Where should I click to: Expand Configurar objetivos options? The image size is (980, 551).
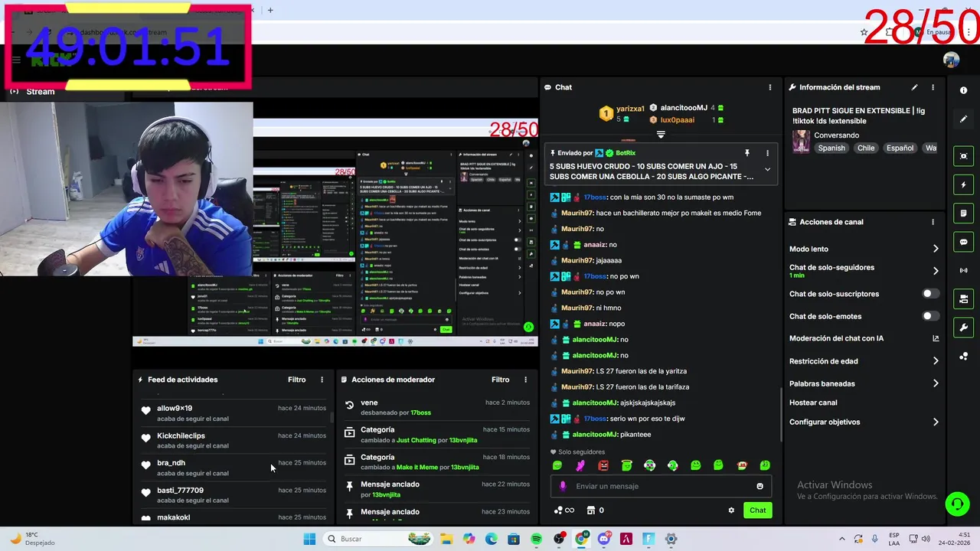935,422
